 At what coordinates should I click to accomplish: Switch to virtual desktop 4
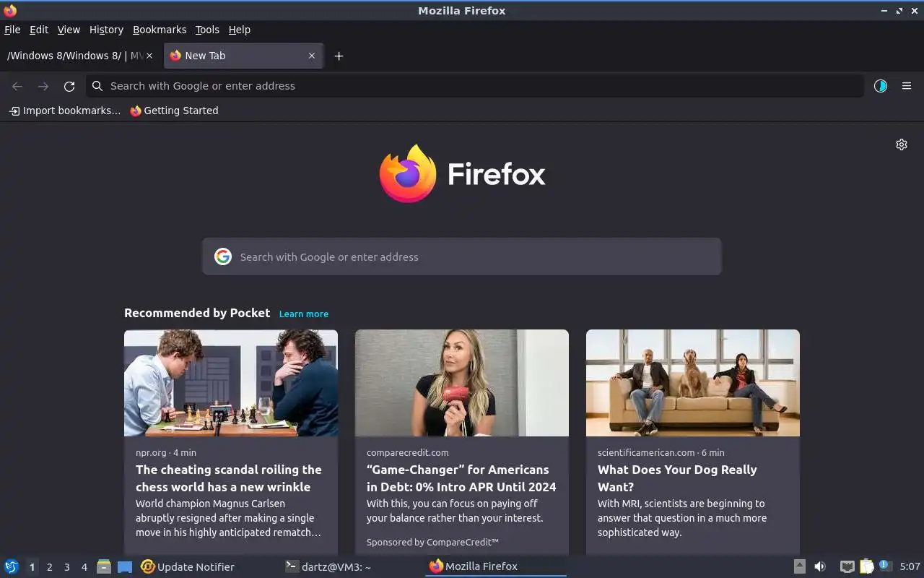coord(84,567)
